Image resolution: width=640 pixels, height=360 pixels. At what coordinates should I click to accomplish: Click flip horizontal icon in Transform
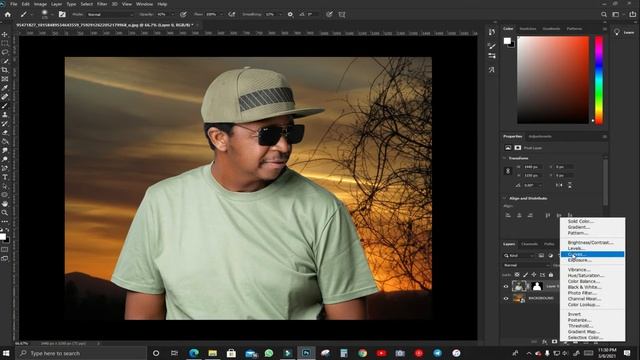click(x=559, y=185)
